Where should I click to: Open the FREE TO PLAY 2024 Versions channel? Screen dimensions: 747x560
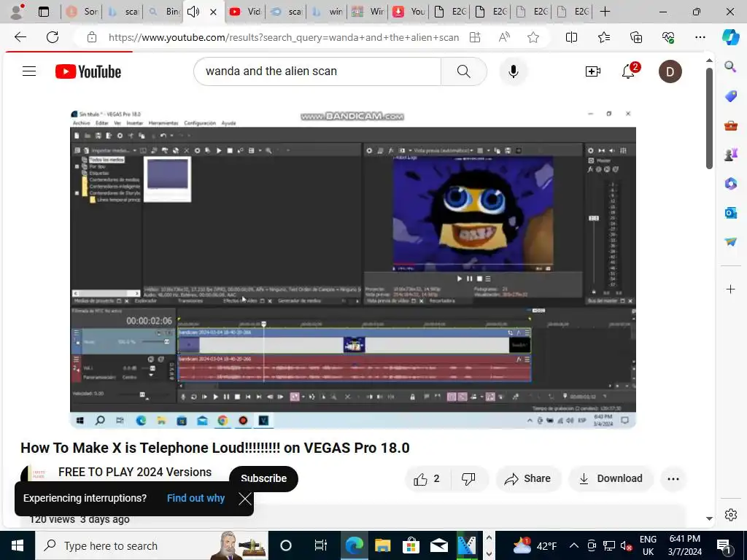(135, 472)
